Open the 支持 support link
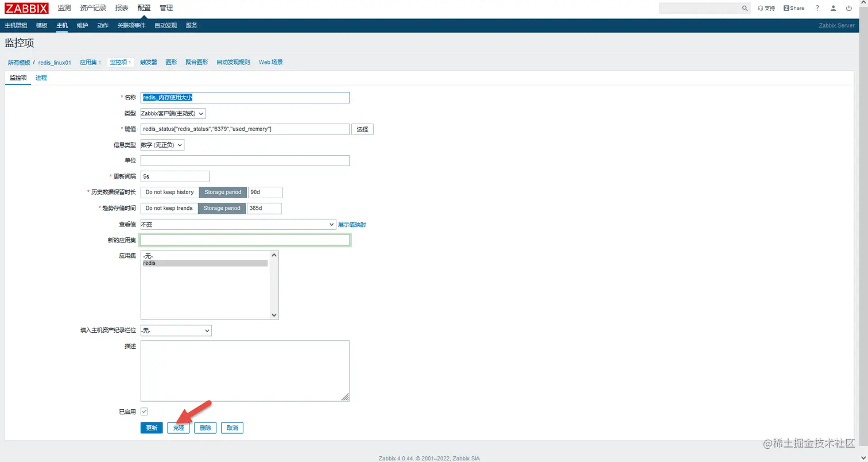Screen dimensions: 868x462 766,8
